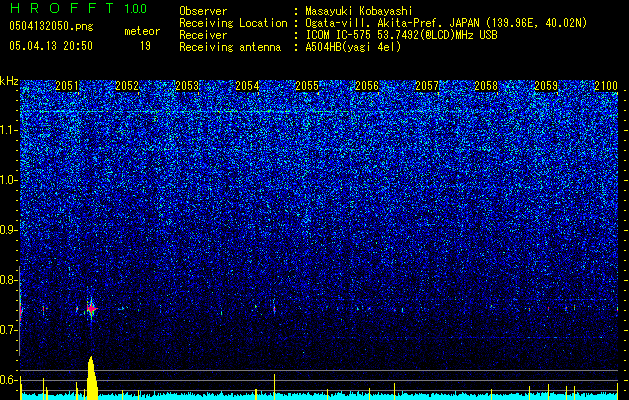Click the 2054 time marker
The image size is (629, 400).
coord(247,86)
